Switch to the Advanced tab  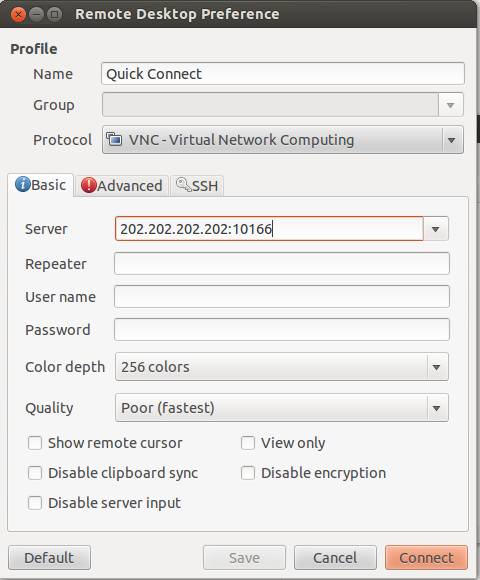pyautogui.click(x=122, y=186)
